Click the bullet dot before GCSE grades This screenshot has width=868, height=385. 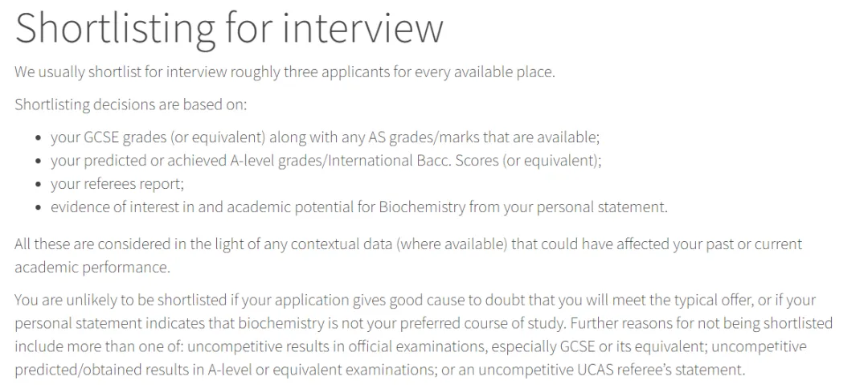click(x=39, y=138)
